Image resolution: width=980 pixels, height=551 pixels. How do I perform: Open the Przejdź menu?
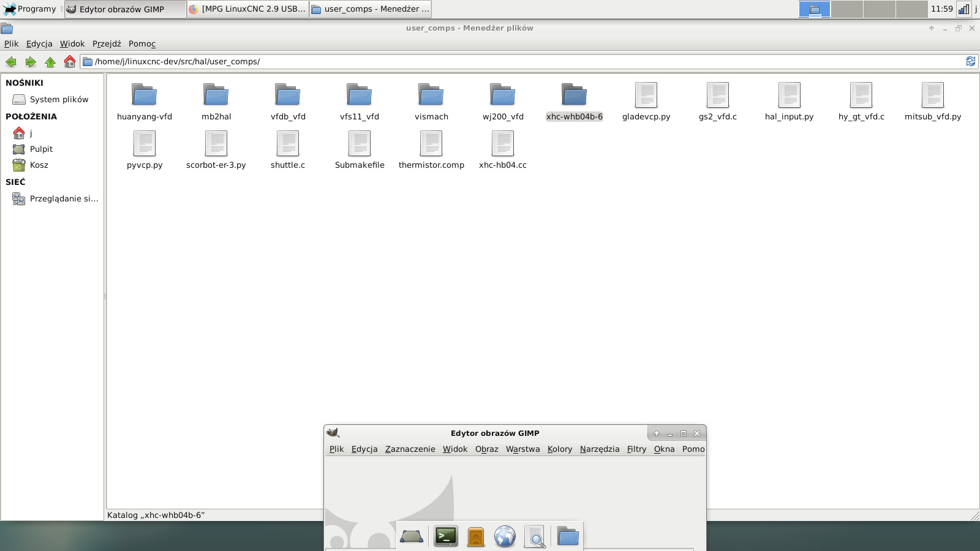point(107,44)
